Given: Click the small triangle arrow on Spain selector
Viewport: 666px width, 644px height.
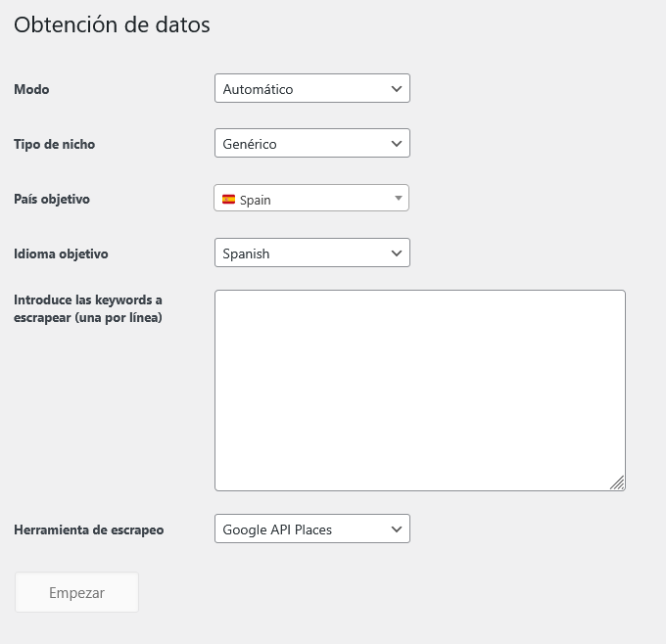Looking at the screenshot, I should (398, 198).
